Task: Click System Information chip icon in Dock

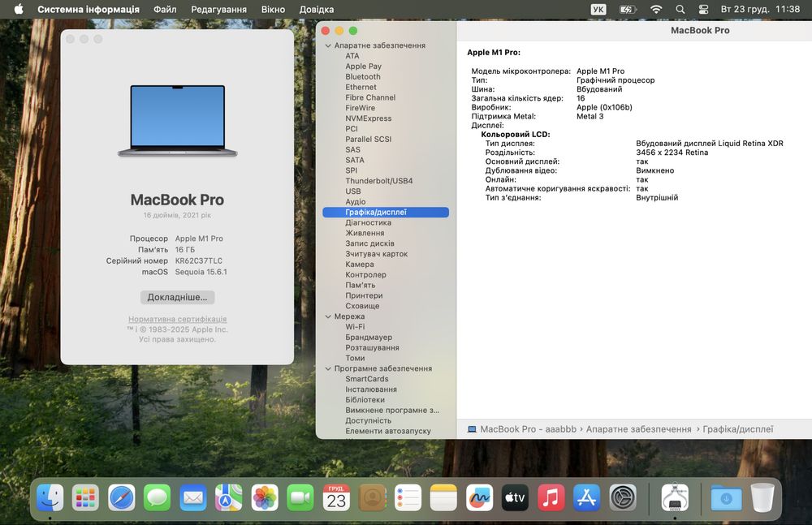Action: [x=676, y=498]
